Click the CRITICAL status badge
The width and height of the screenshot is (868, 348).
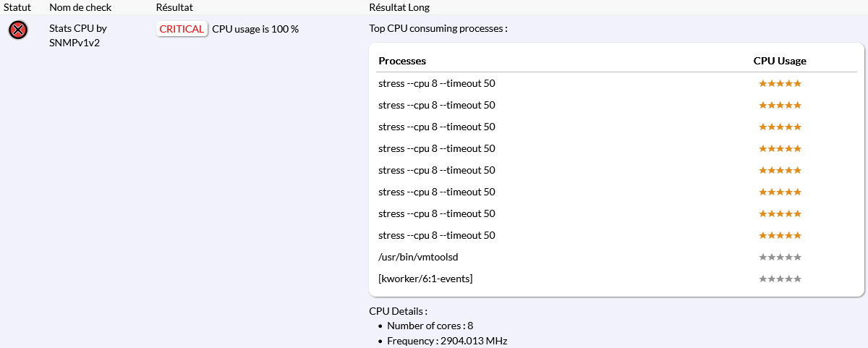(182, 29)
